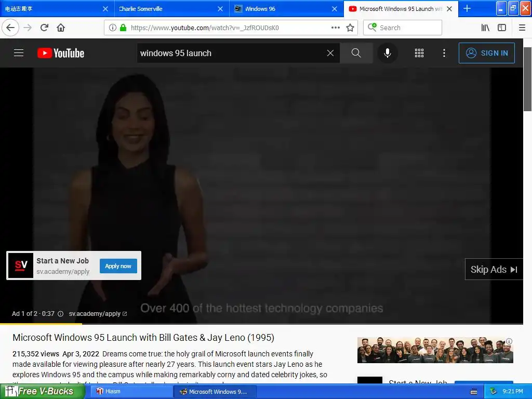Bookmark this page with the star icon
This screenshot has height=399, width=532.
[x=350, y=28]
